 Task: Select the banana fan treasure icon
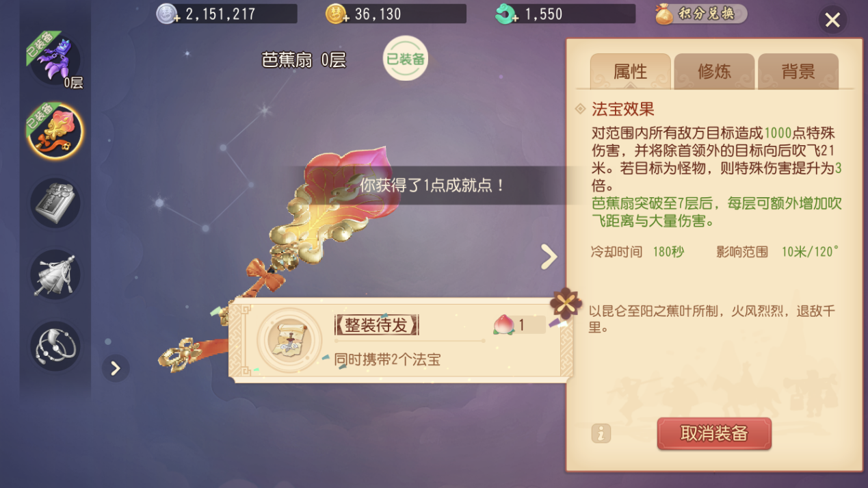click(55, 131)
